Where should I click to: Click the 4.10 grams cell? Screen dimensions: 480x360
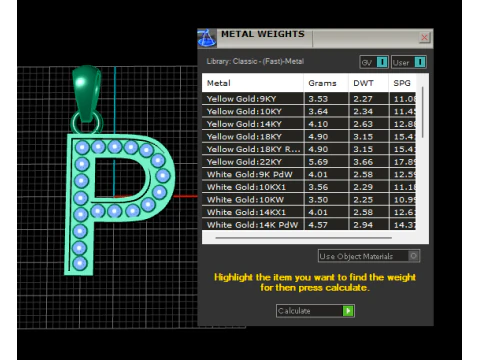(326, 124)
